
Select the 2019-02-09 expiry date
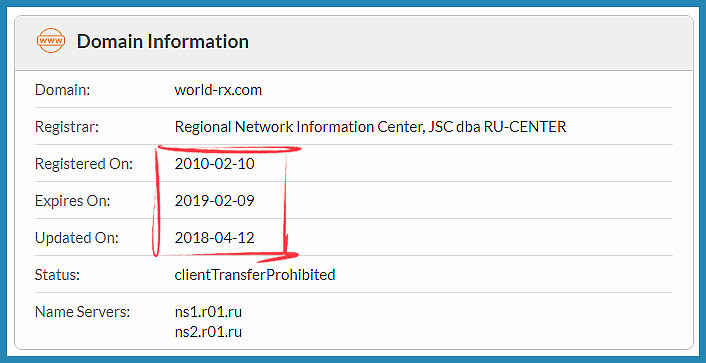click(214, 201)
